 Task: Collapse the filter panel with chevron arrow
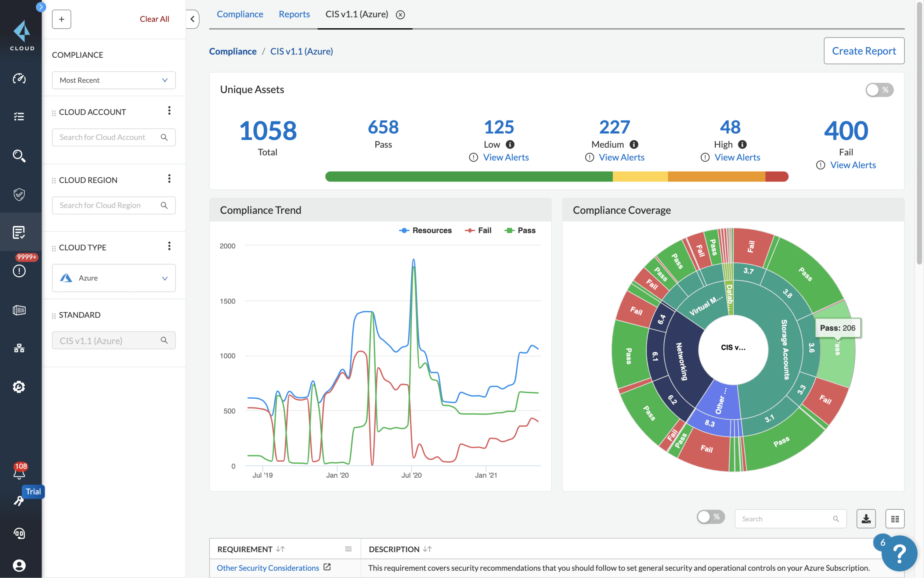[x=192, y=19]
